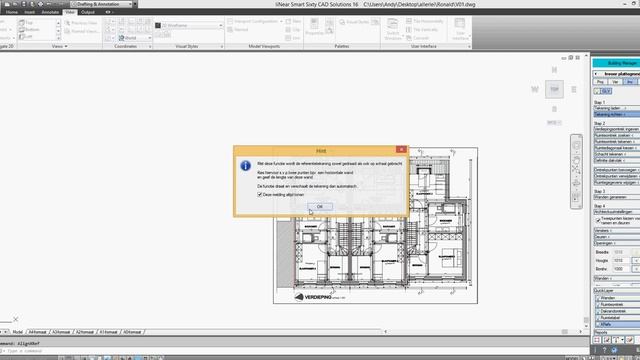Click the command line input field

[294, 351]
